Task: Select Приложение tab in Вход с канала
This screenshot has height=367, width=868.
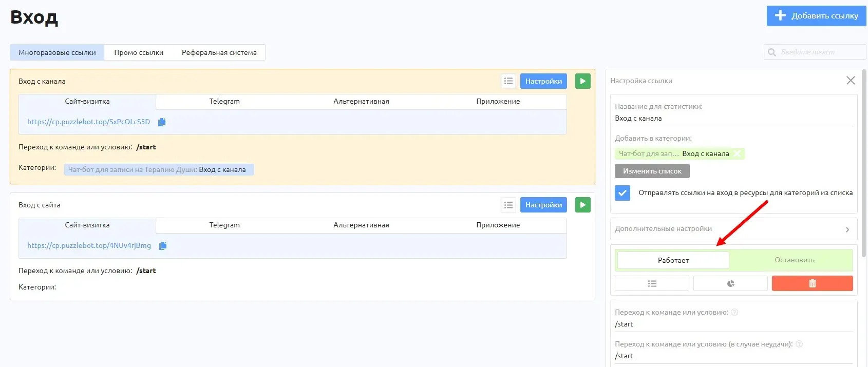Action: pyautogui.click(x=498, y=102)
